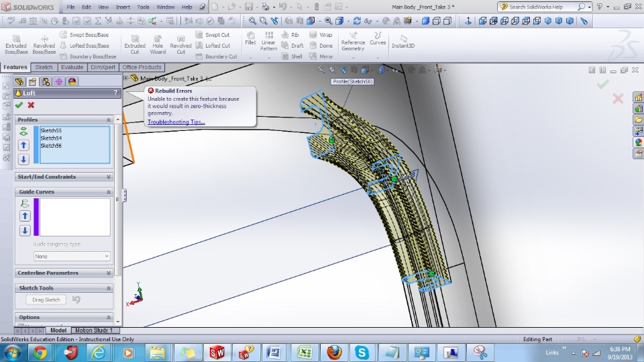Screen dimensions: 644x362
Task: Select the Wrap tool
Action: [321, 35]
